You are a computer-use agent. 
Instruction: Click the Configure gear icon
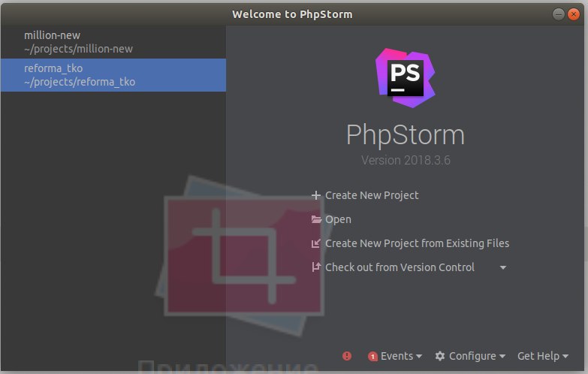pyautogui.click(x=440, y=356)
